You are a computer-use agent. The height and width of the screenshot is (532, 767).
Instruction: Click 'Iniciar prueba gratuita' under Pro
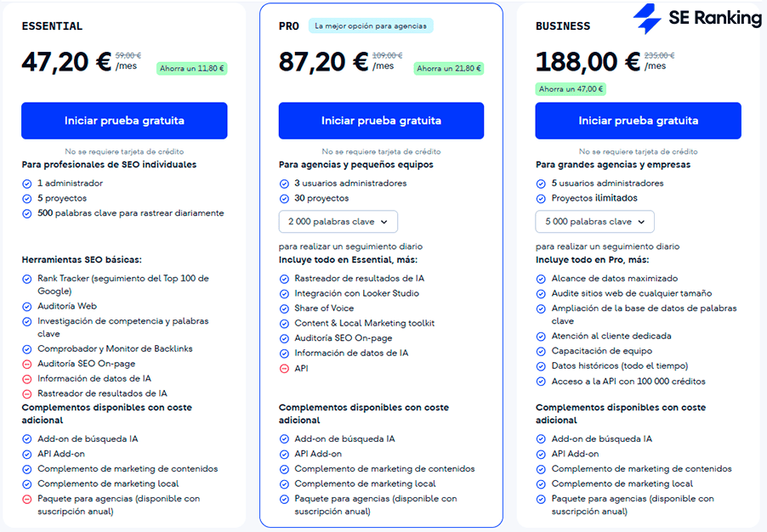(x=380, y=121)
